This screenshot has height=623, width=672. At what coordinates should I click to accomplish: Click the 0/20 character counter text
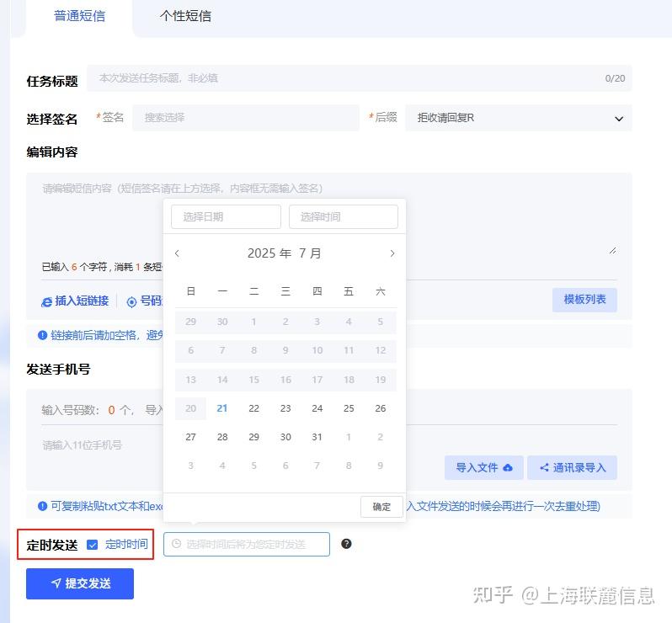615,78
